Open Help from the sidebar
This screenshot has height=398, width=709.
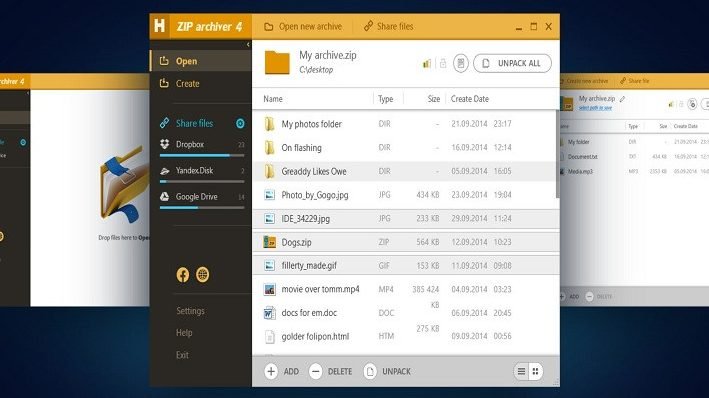click(x=184, y=332)
